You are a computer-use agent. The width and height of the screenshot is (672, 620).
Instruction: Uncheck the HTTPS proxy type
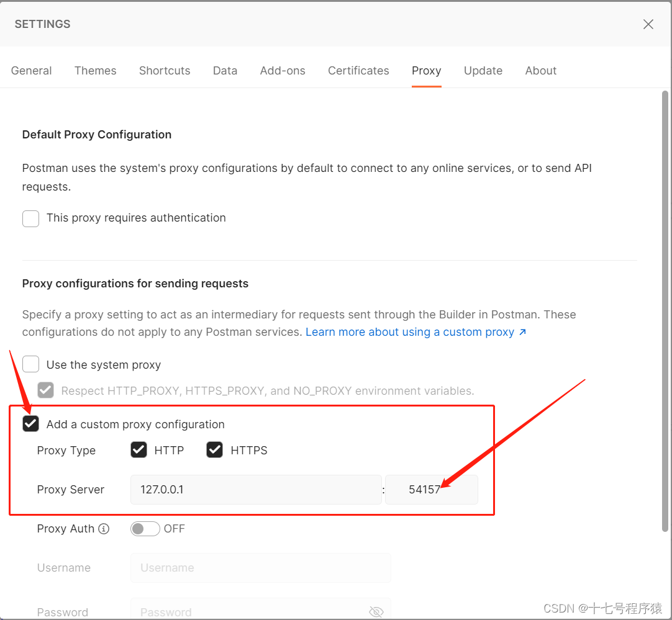pyautogui.click(x=214, y=450)
